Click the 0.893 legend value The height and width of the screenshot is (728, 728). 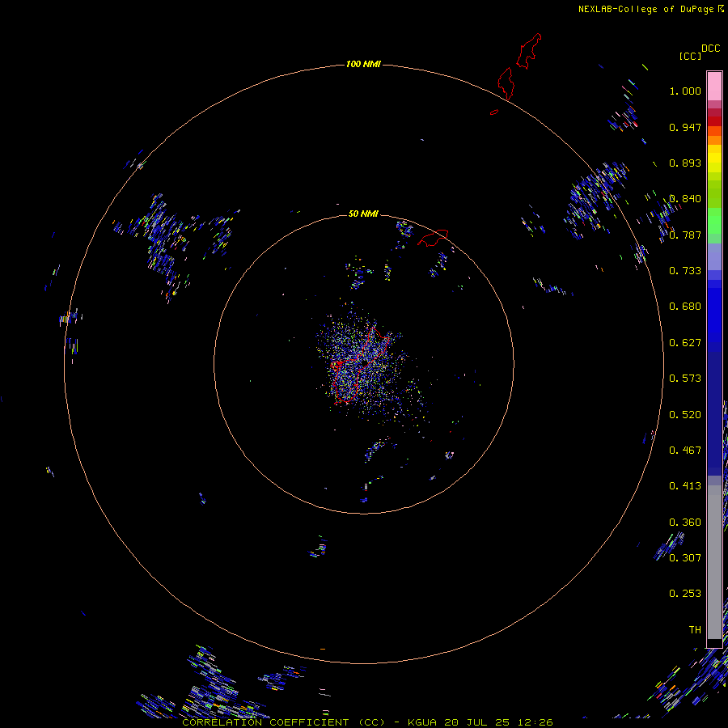685,163
